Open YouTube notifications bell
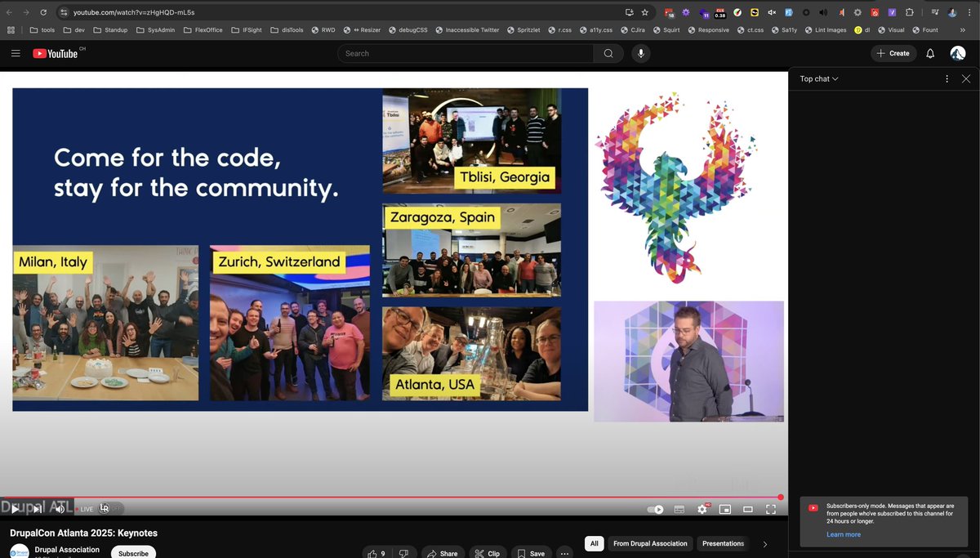The width and height of the screenshot is (980, 558). (x=929, y=53)
